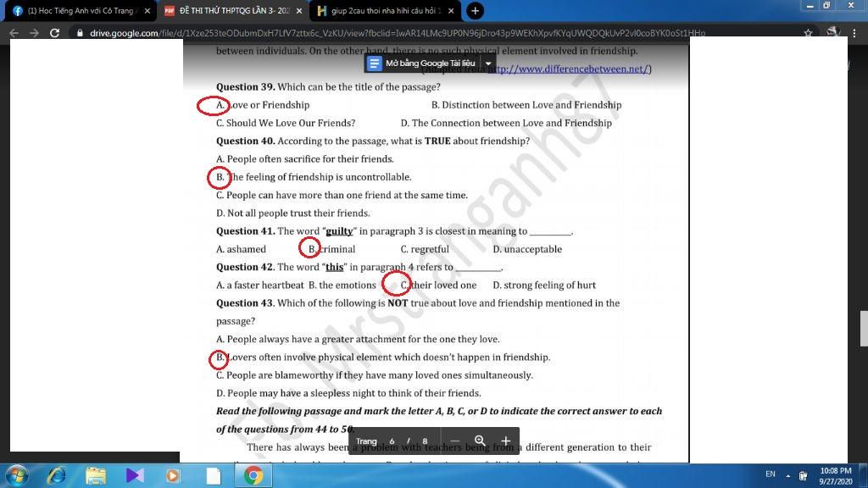Click the vertical scrollbar thumb

pyautogui.click(x=863, y=329)
